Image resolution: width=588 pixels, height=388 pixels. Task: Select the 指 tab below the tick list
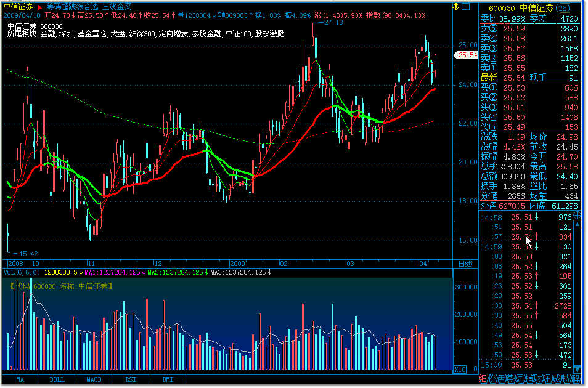(528, 379)
